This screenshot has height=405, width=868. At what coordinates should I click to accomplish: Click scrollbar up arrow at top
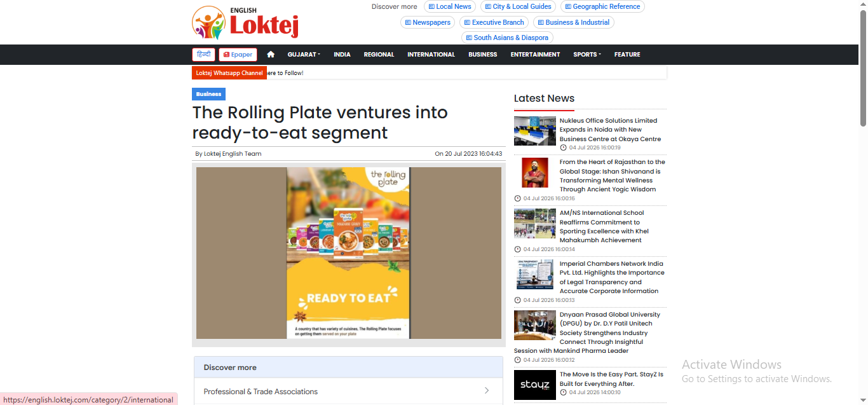863,5
